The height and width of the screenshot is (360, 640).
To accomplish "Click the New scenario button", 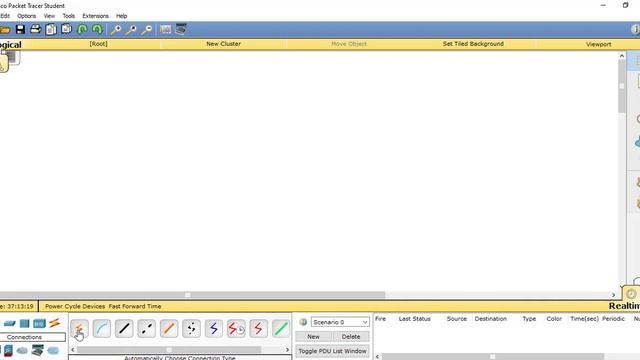I will coord(313,337).
